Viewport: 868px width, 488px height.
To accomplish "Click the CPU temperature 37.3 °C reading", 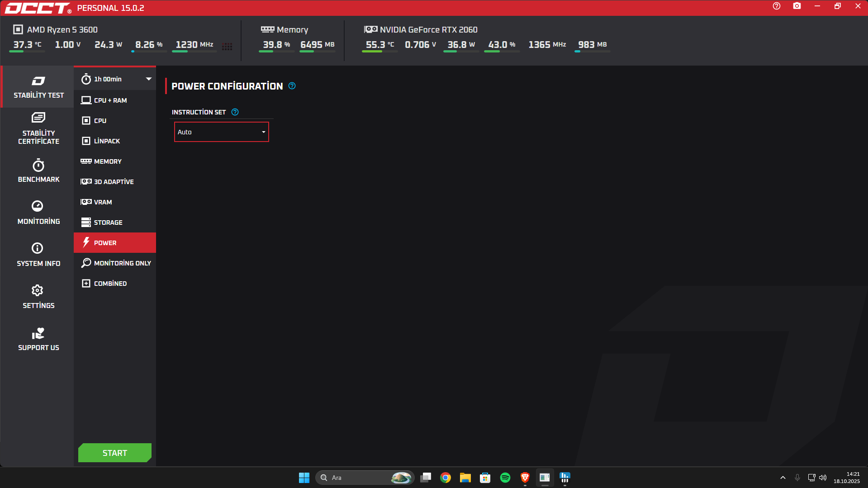I will pos(27,45).
